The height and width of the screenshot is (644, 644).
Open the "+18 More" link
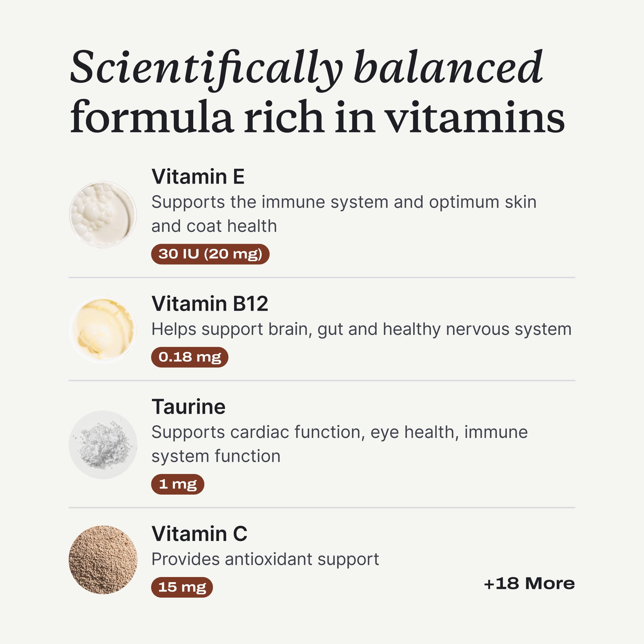coord(529,583)
